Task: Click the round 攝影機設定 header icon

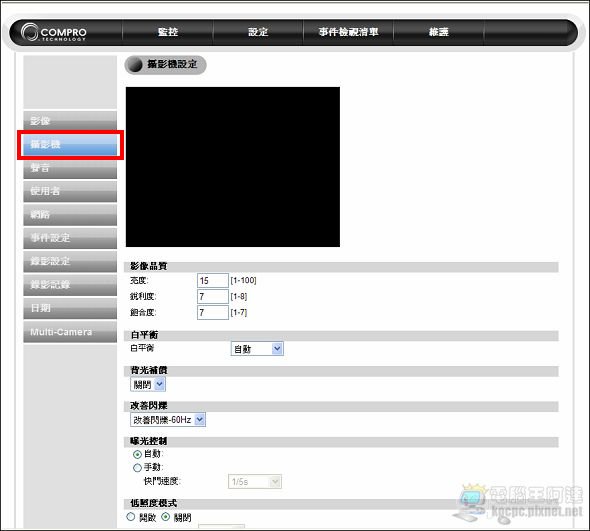Action: [134, 65]
